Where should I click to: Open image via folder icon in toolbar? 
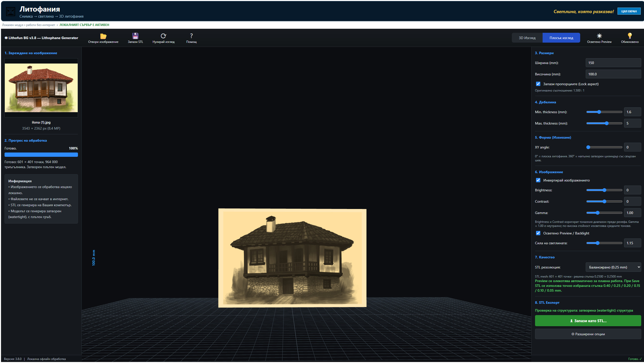[x=103, y=36]
